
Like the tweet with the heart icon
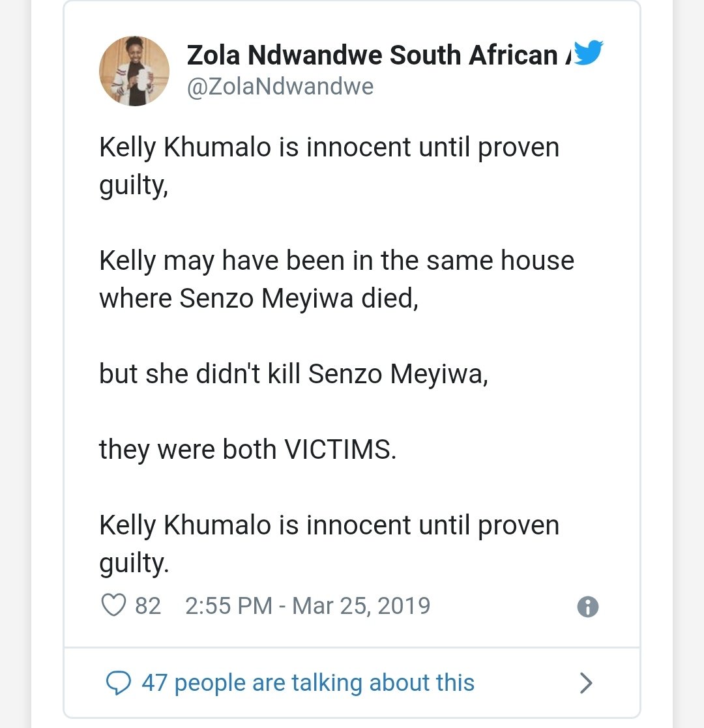pos(114,606)
